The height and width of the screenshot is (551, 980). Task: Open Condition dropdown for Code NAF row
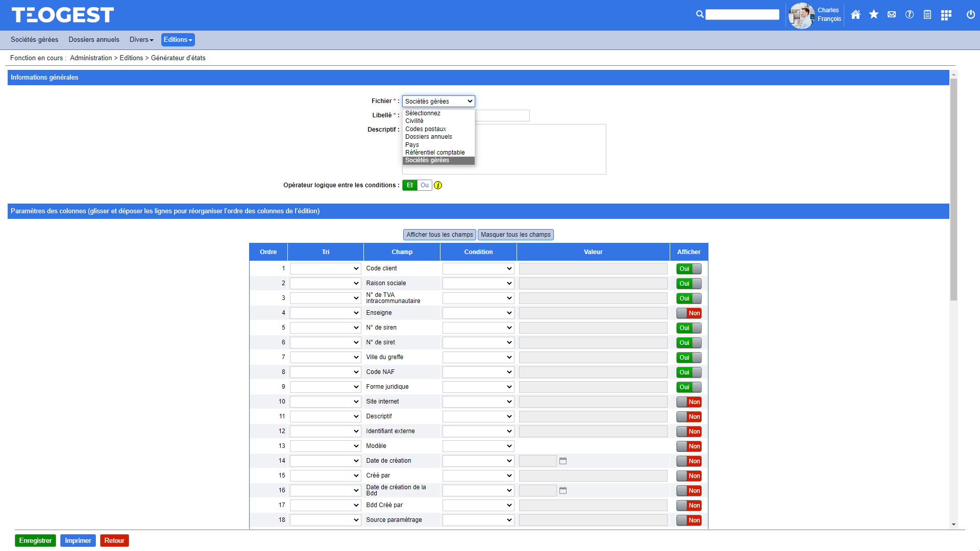[x=478, y=372]
